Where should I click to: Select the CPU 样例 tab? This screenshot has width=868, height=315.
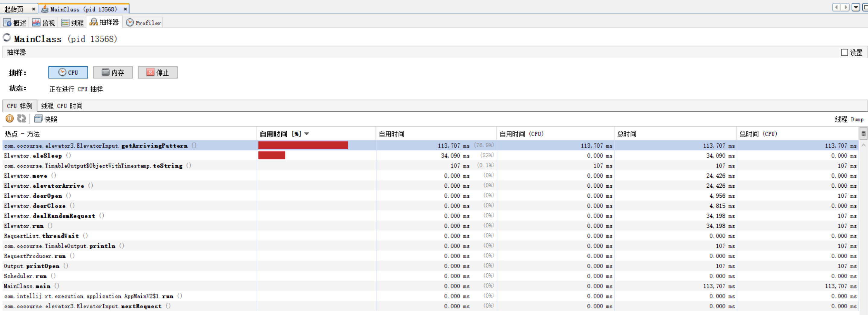pyautogui.click(x=20, y=106)
